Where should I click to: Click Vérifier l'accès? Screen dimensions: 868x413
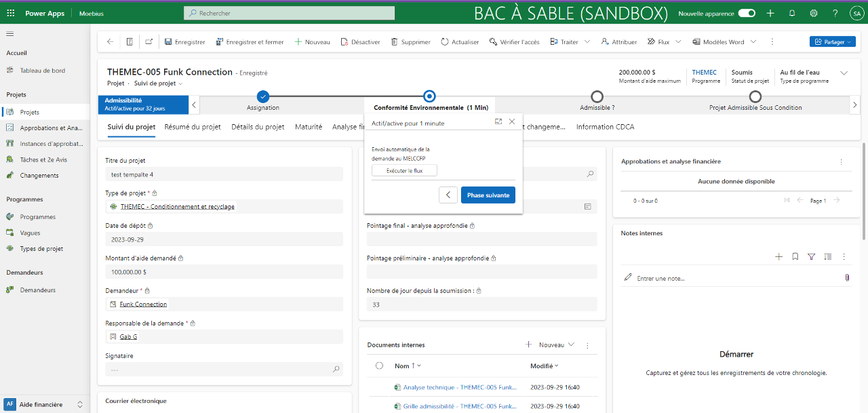click(514, 42)
